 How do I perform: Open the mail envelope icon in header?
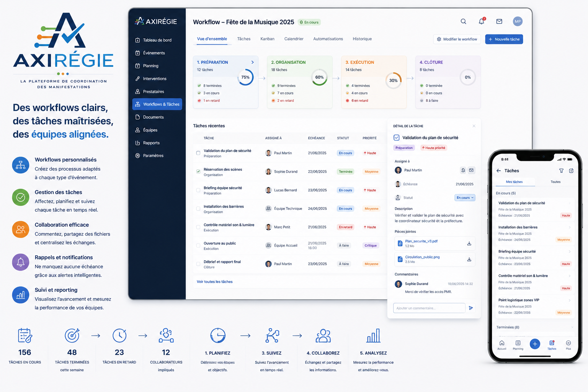499,21
